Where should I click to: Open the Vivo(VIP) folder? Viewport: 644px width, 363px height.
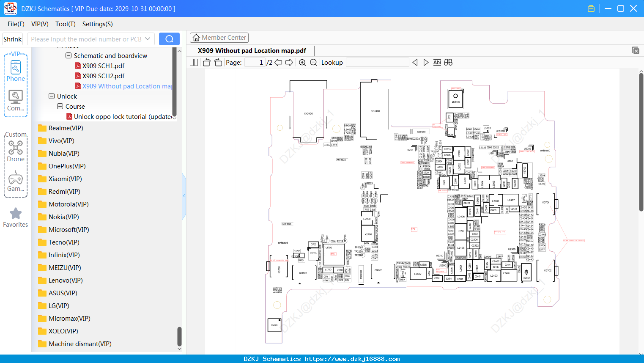coord(56,141)
